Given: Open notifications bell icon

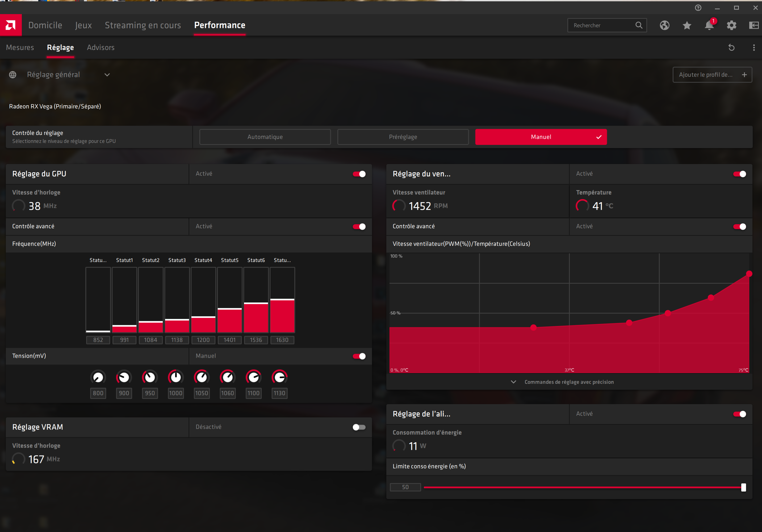Looking at the screenshot, I should click(x=709, y=25).
